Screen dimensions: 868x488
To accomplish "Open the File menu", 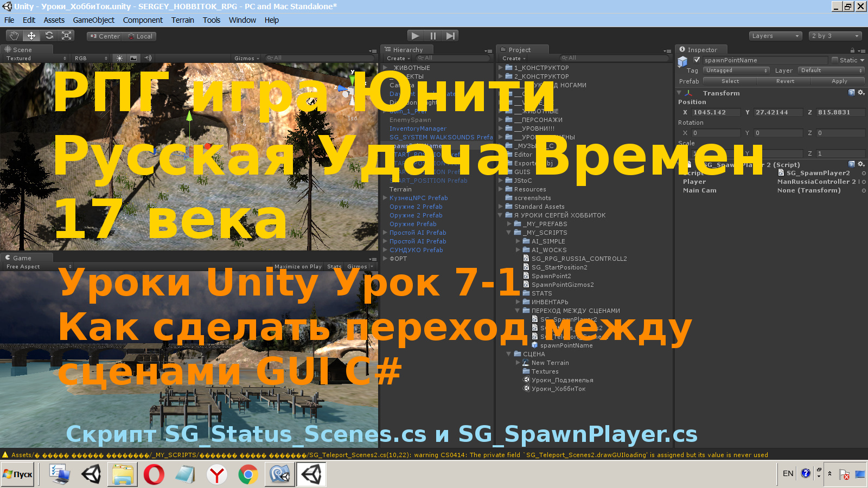I will coord(9,20).
